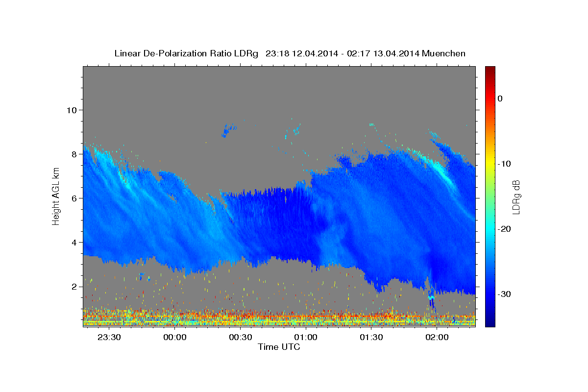
Task: Click the yellow band of the colorbar
Action: pyautogui.click(x=490, y=162)
